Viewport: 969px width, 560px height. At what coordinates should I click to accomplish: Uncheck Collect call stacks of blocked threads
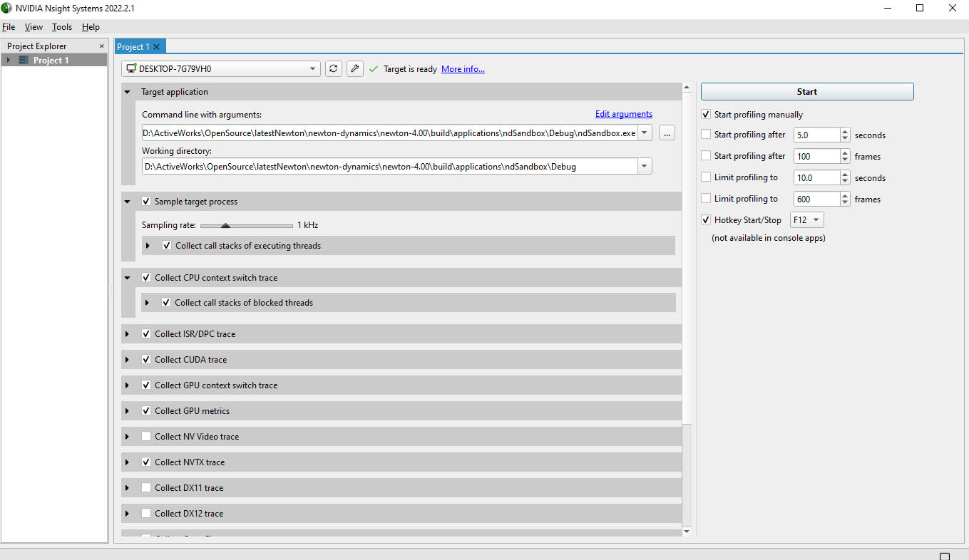166,303
